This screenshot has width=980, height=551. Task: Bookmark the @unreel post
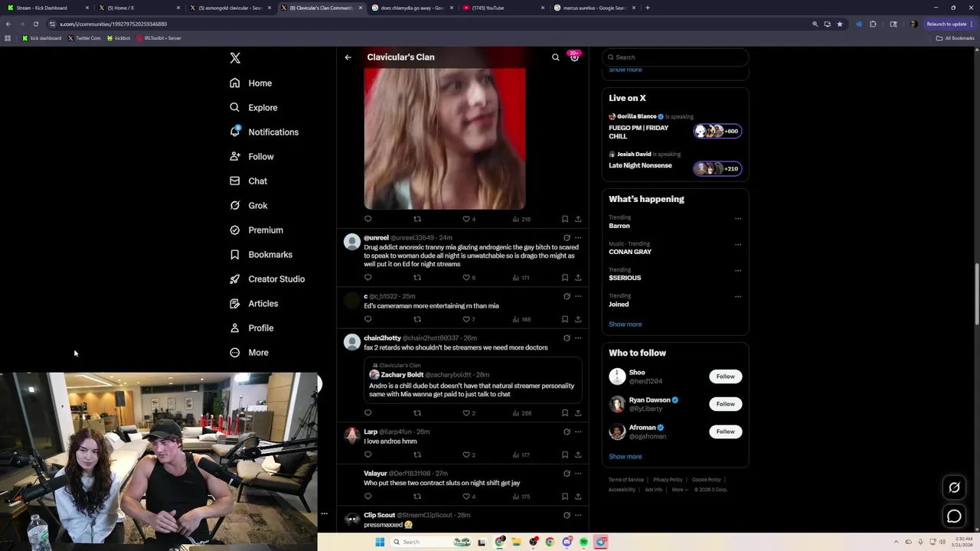565,278
